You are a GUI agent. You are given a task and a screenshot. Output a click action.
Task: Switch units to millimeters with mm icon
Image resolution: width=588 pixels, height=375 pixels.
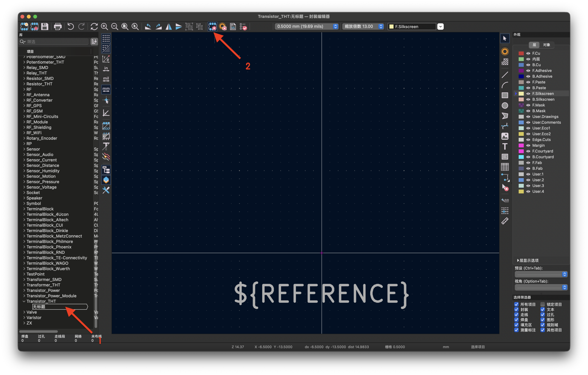(x=106, y=89)
